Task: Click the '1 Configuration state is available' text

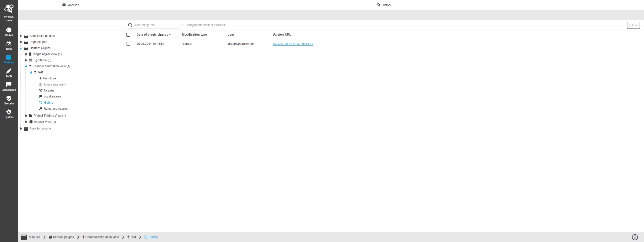Action: 204,25
